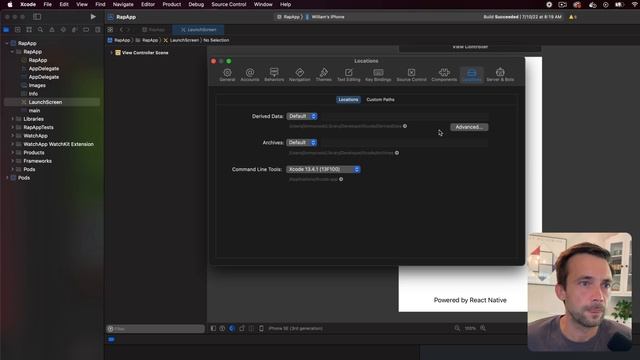Expand the Frameworks group
Image resolution: width=640 pixels, height=360 pixels.
(x=12, y=161)
